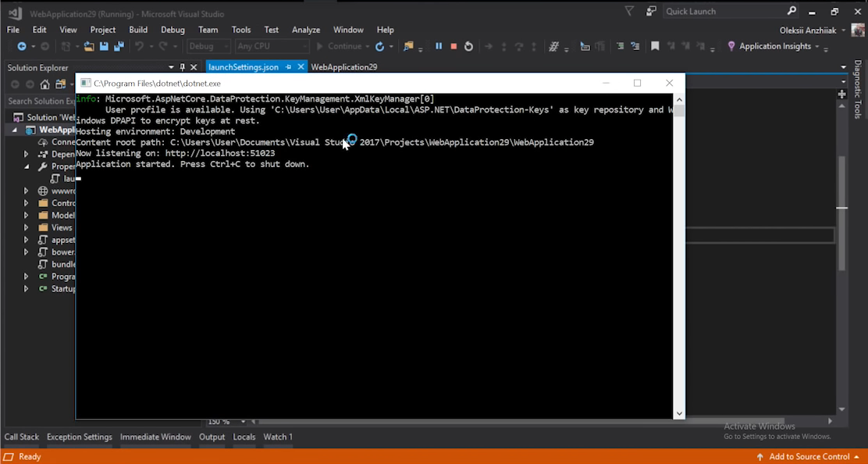
Task: Close the launchSettings.json tab
Action: click(x=301, y=67)
